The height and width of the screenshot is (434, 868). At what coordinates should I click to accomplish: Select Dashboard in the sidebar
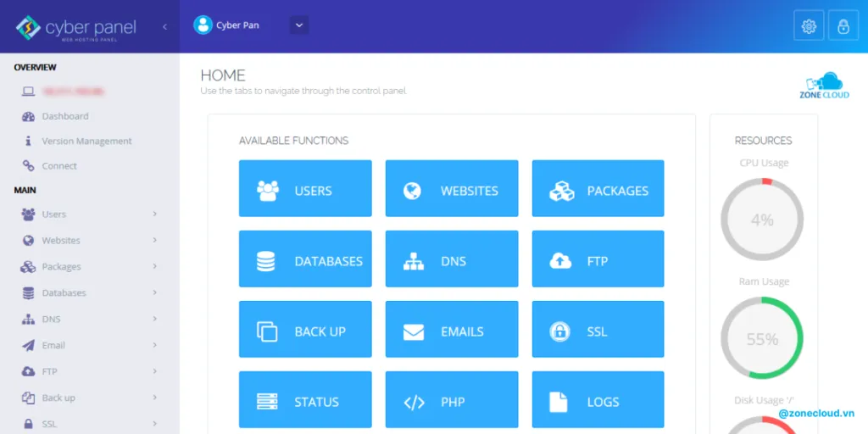(x=64, y=116)
